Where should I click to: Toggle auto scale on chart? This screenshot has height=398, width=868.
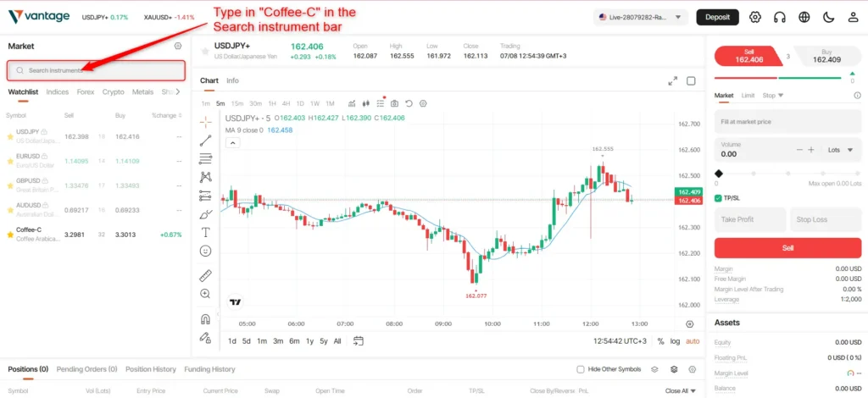click(693, 341)
